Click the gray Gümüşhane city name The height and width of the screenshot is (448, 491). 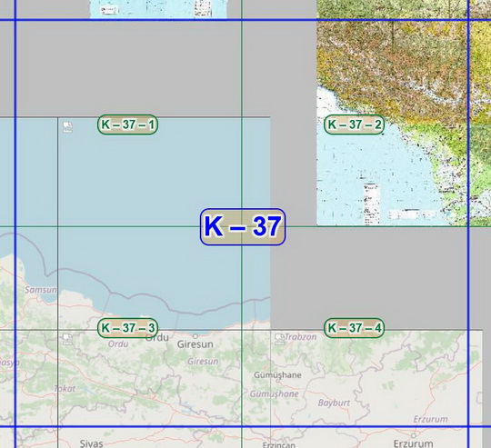click(277, 375)
